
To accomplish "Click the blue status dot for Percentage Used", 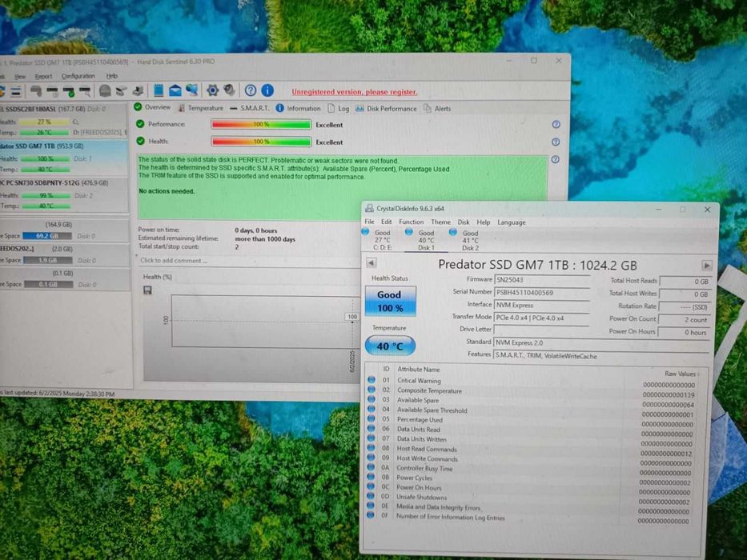I will [371, 419].
